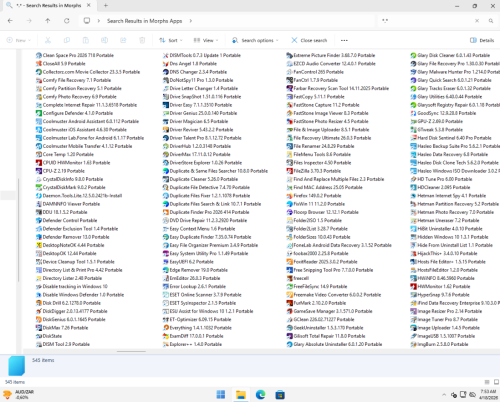Open Microsoft Store from the taskbar
This screenshot has width=500, height=402.
pyautogui.click(x=280, y=395)
